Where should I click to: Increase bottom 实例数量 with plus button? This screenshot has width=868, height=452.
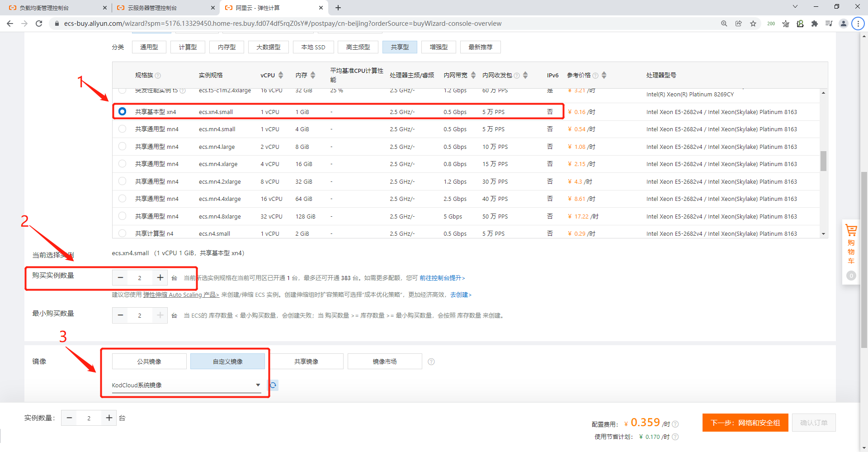(x=109, y=418)
